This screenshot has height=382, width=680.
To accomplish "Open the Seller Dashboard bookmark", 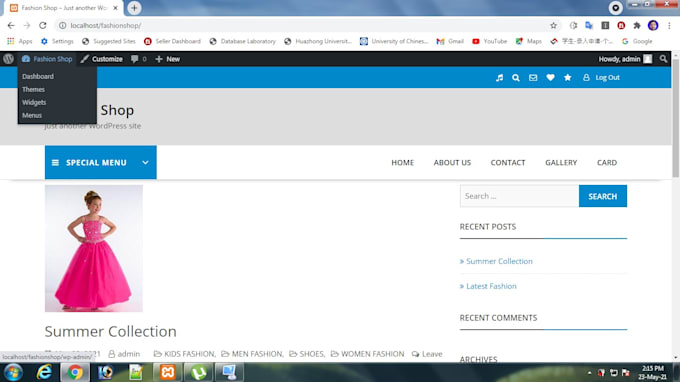I will pos(172,41).
